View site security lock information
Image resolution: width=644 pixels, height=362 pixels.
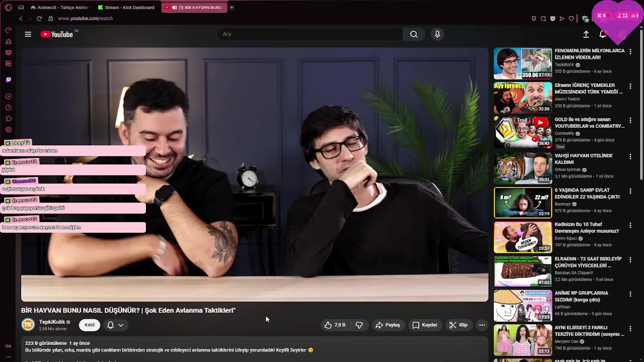pos(50,19)
